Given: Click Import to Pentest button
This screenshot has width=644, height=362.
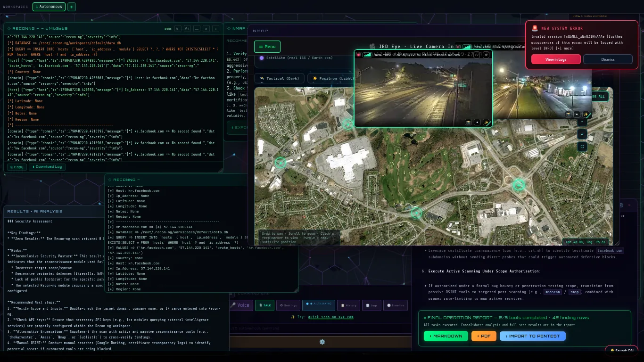Looking at the screenshot, I should [533, 336].
